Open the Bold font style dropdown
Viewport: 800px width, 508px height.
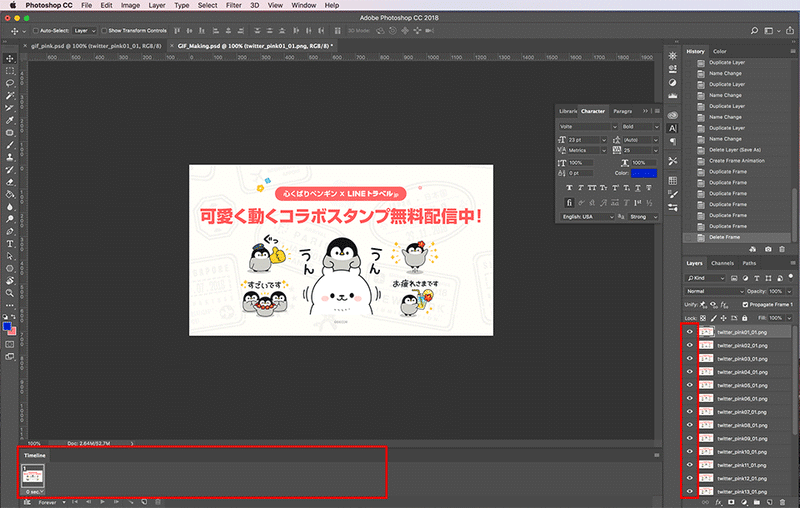(640, 126)
